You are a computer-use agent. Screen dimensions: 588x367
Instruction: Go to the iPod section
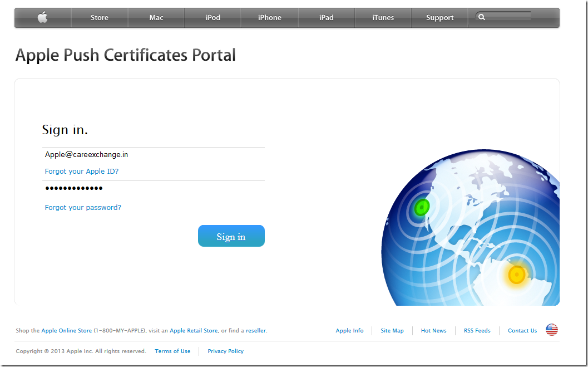213,18
